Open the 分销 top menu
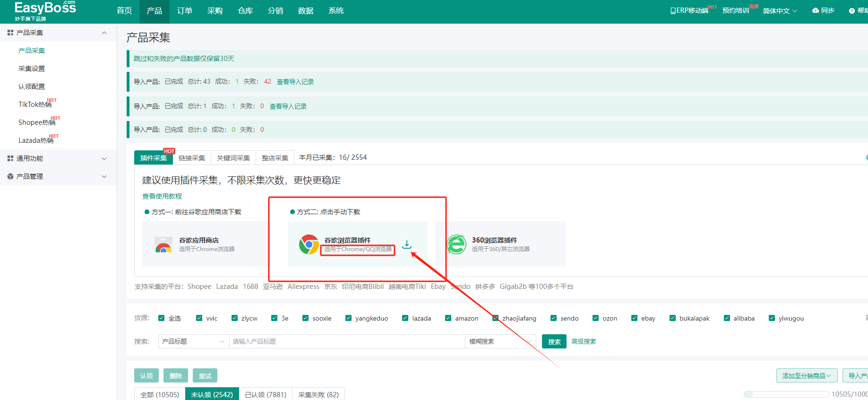Viewport: 868px width, 400px height. point(275,11)
